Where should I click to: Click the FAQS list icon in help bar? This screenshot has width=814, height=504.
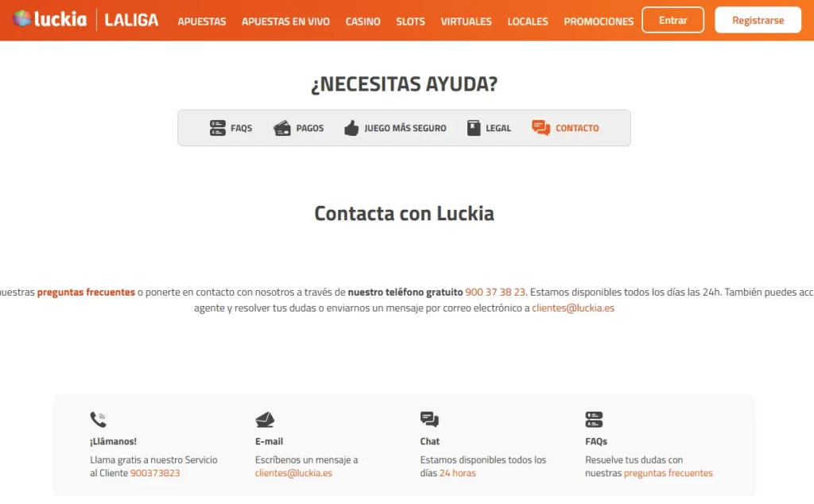pyautogui.click(x=218, y=128)
